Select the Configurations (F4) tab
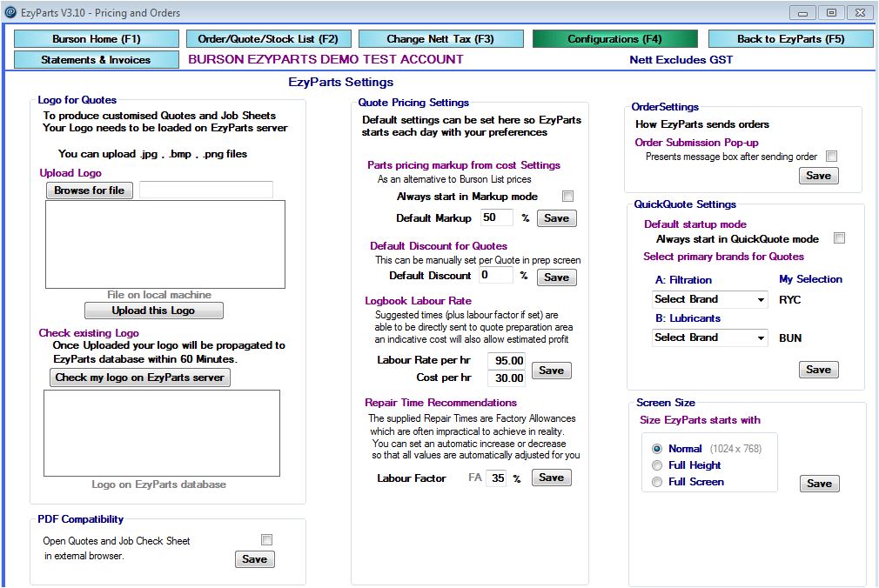The image size is (879, 588). pyautogui.click(x=615, y=38)
